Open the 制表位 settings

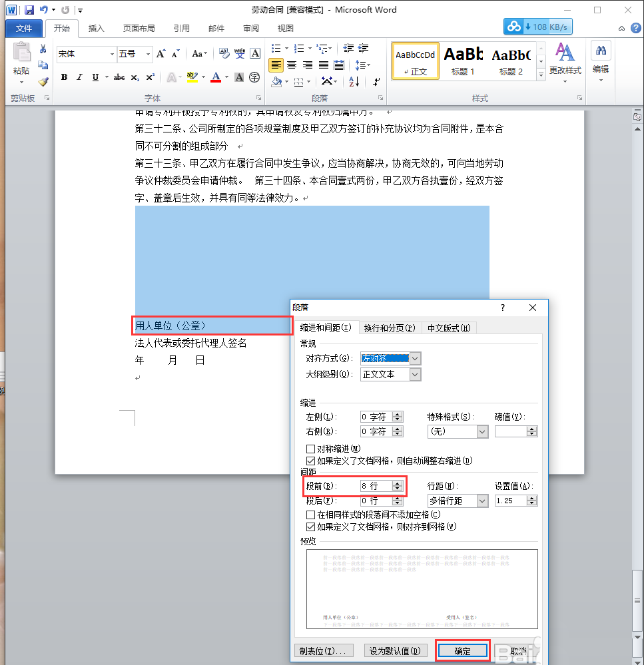(324, 650)
